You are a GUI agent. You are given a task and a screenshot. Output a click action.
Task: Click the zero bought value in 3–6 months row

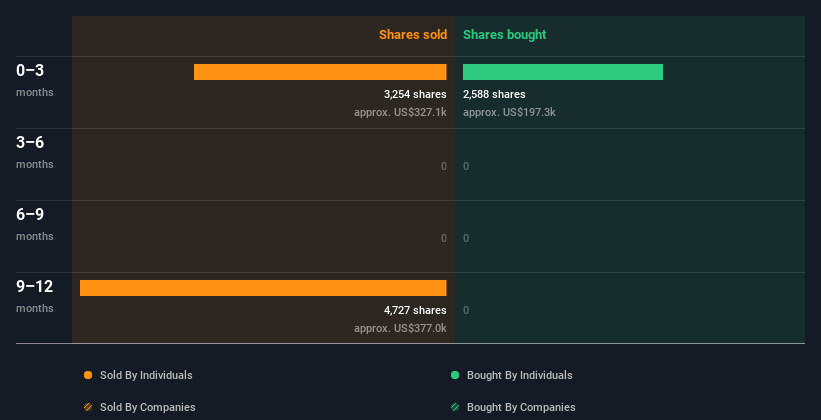click(466, 167)
